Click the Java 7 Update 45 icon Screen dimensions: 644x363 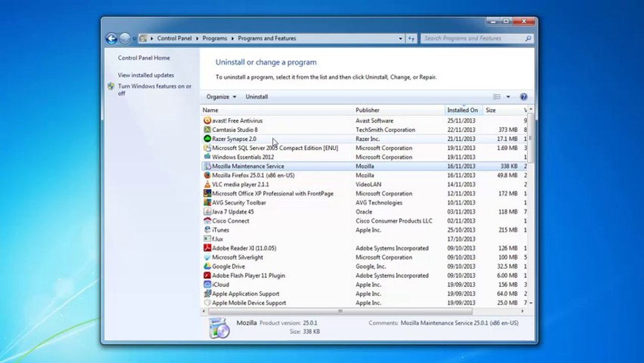tap(207, 212)
